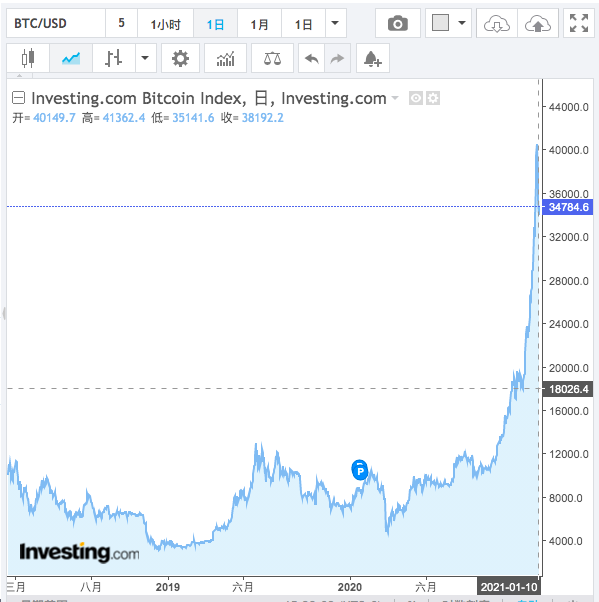Expand the color square dropdown arrow
The width and height of the screenshot is (599, 602).
pyautogui.click(x=462, y=23)
